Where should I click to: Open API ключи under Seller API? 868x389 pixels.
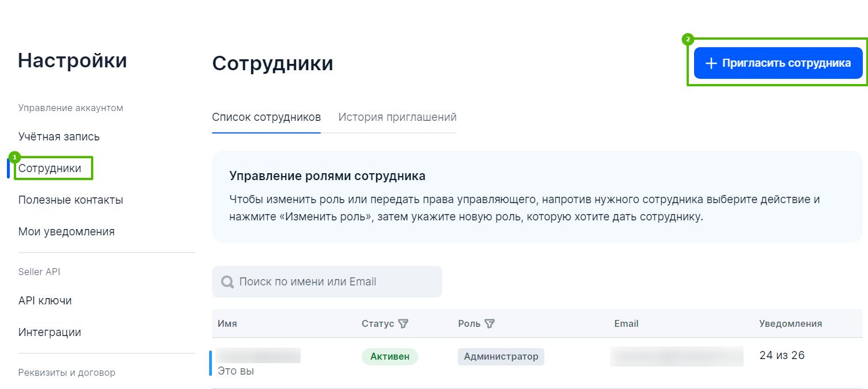45,301
